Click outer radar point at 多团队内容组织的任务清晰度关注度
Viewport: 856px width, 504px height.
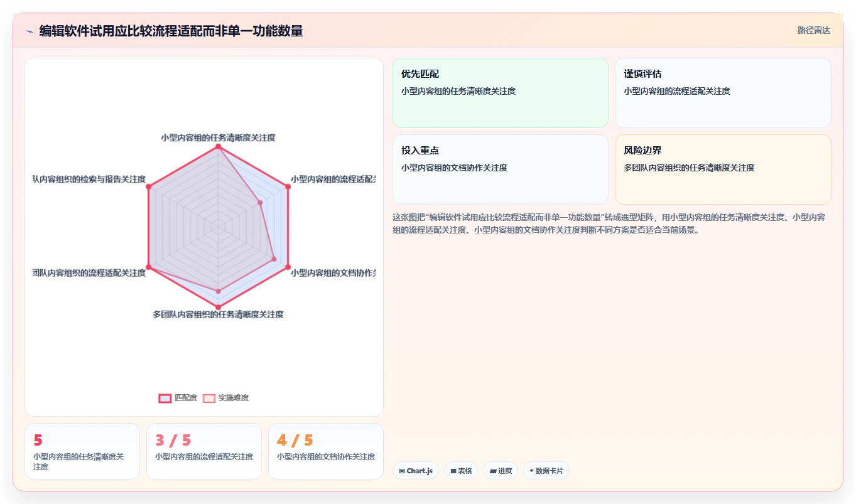[x=219, y=307]
